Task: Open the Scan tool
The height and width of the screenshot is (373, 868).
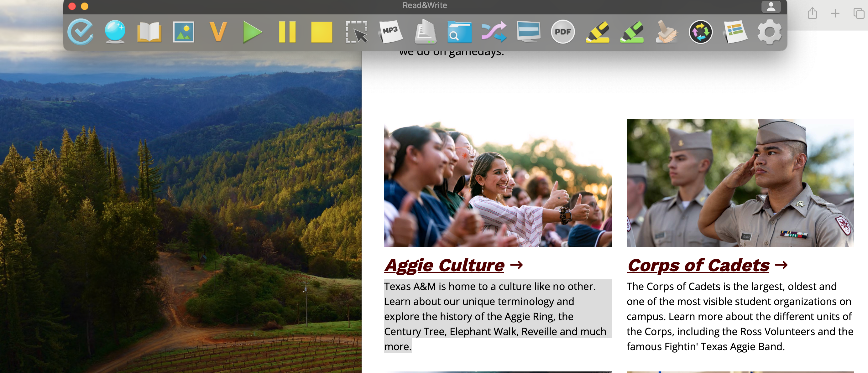Action: coord(425,33)
